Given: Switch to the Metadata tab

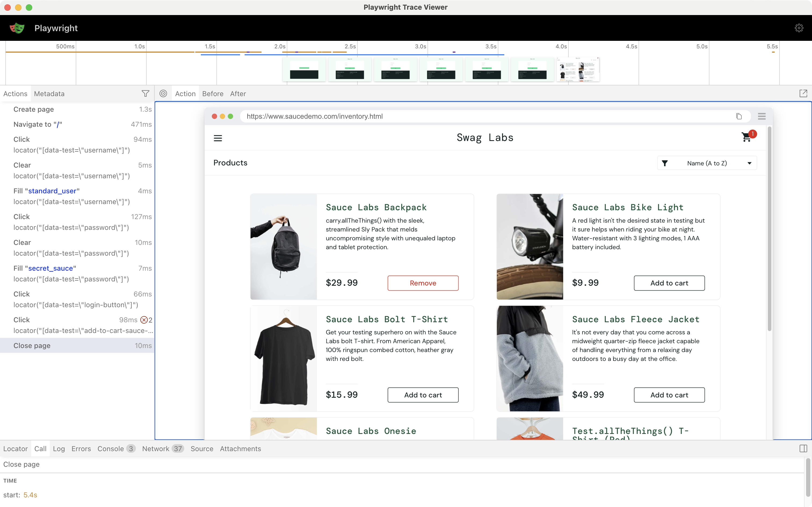Looking at the screenshot, I should point(49,93).
